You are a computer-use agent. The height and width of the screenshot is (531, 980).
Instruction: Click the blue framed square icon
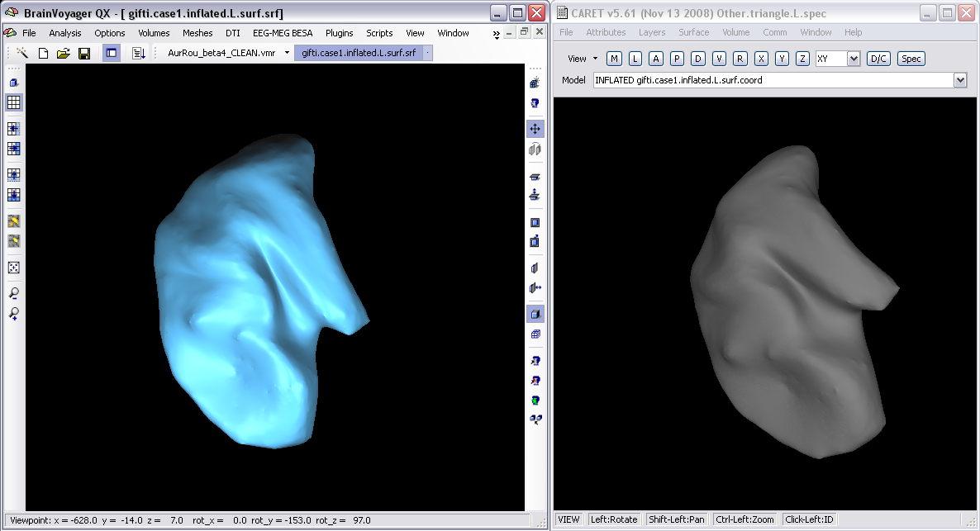[535, 222]
